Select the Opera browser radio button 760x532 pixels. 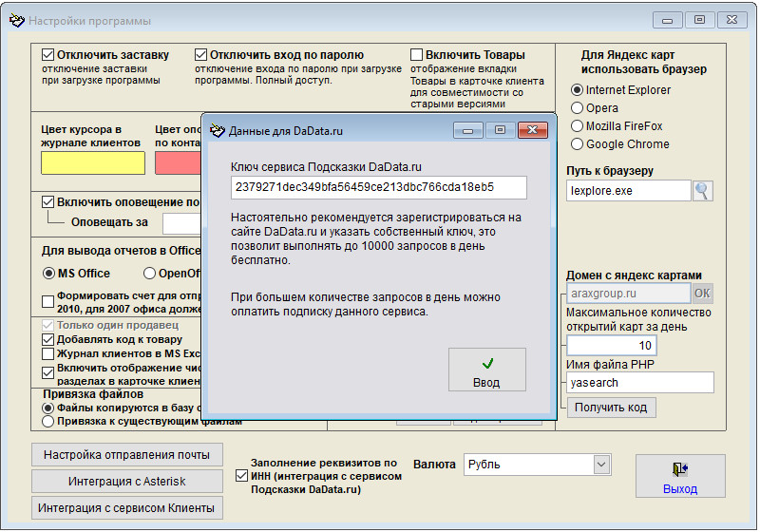coord(577,108)
